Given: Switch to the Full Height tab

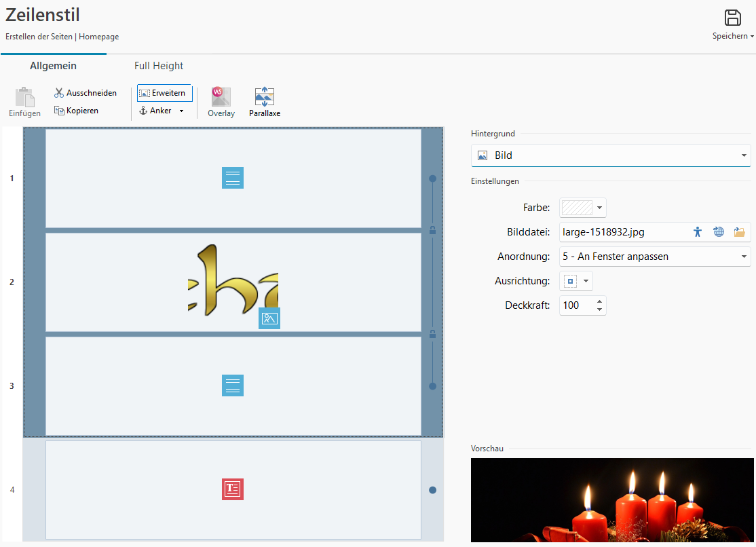Looking at the screenshot, I should [159, 66].
